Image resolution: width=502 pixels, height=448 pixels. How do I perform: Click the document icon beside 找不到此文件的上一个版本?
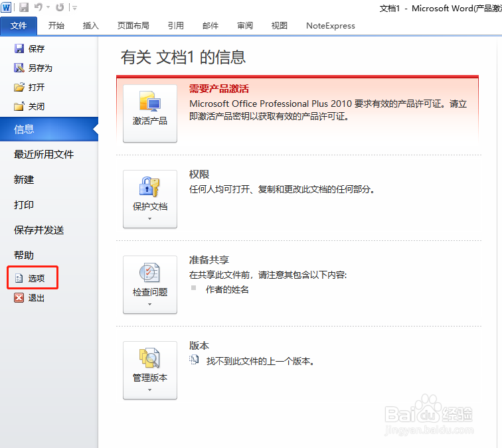(194, 360)
